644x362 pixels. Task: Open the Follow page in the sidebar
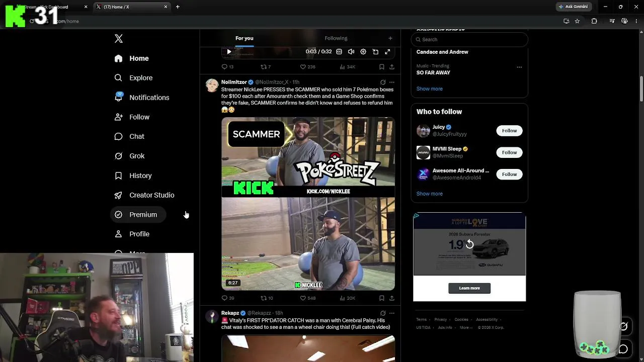point(132,117)
